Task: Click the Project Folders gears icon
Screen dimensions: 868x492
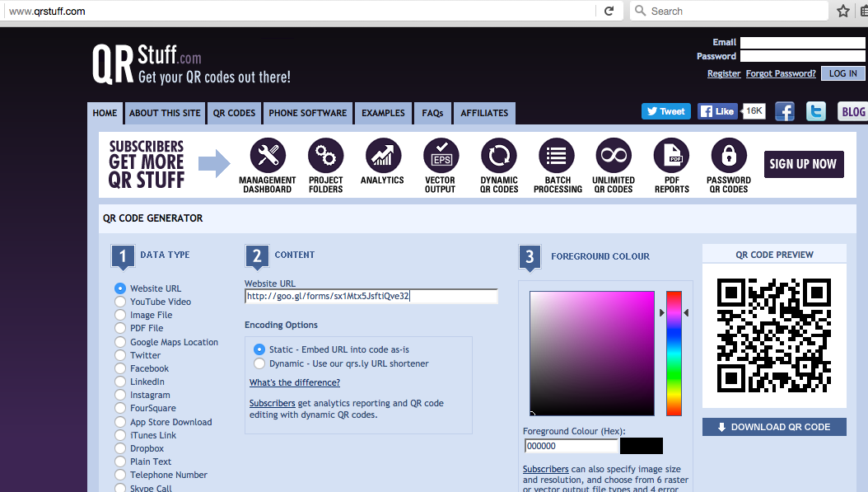Action: [325, 156]
